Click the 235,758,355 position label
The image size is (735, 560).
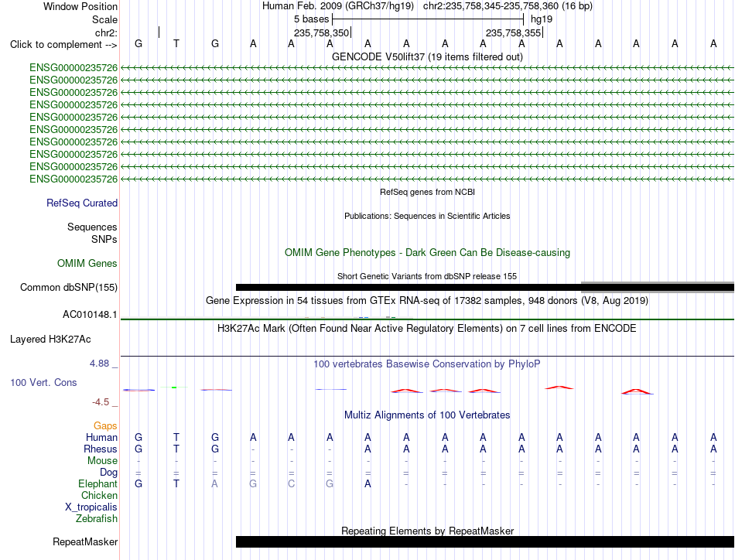(513, 32)
